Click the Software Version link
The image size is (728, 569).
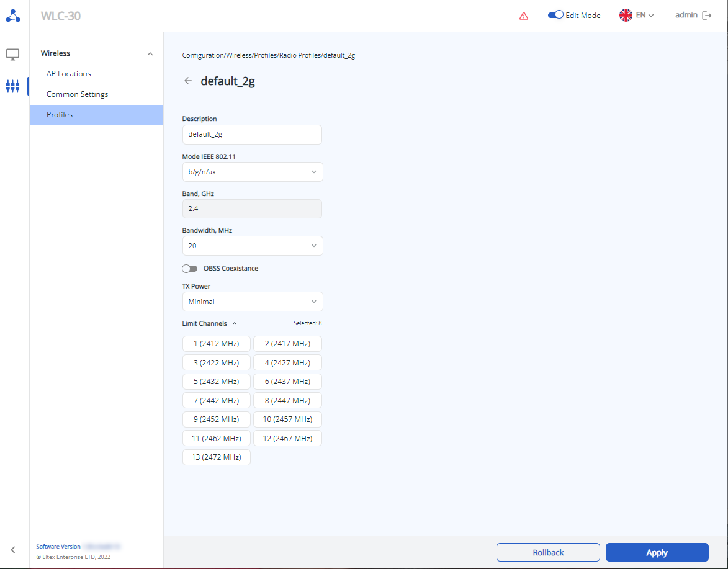pyautogui.click(x=58, y=547)
